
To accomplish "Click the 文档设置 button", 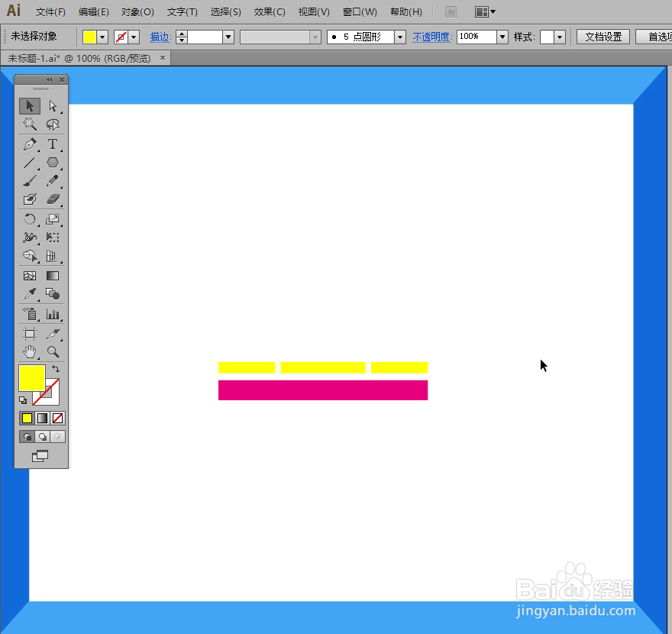I will click(x=603, y=37).
